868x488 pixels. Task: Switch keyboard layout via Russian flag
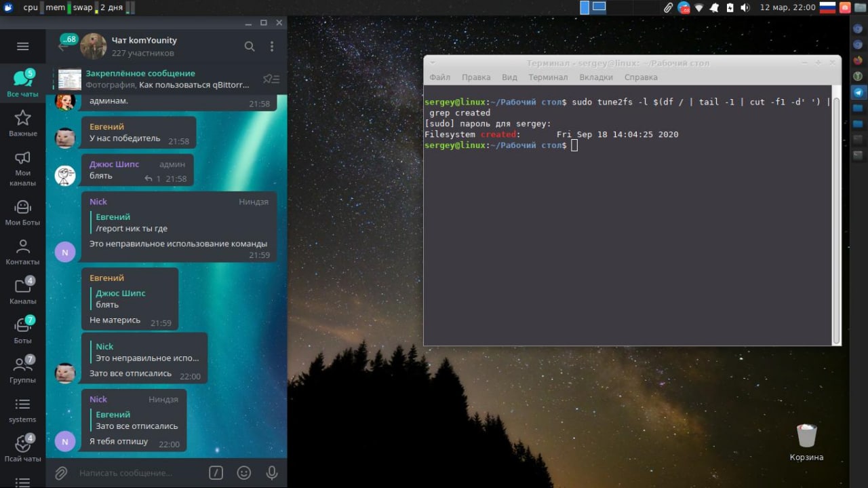(827, 7)
